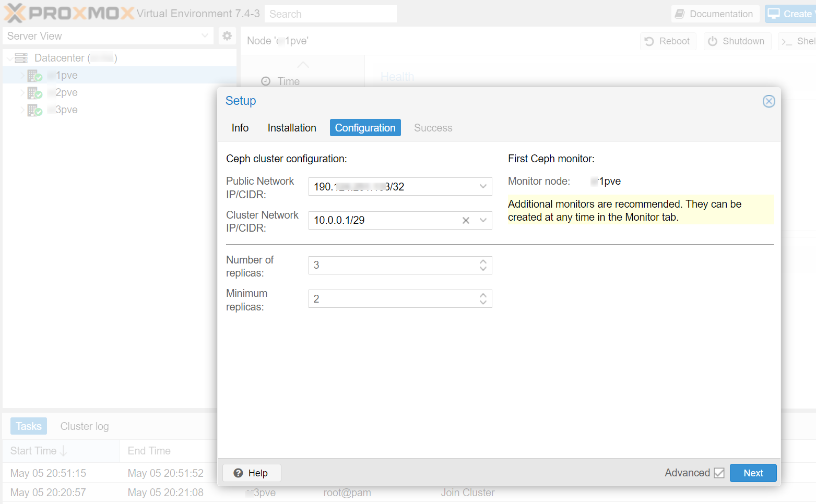Image resolution: width=816 pixels, height=504 pixels.
Task: Focus the Search box in header
Action: 330,14
